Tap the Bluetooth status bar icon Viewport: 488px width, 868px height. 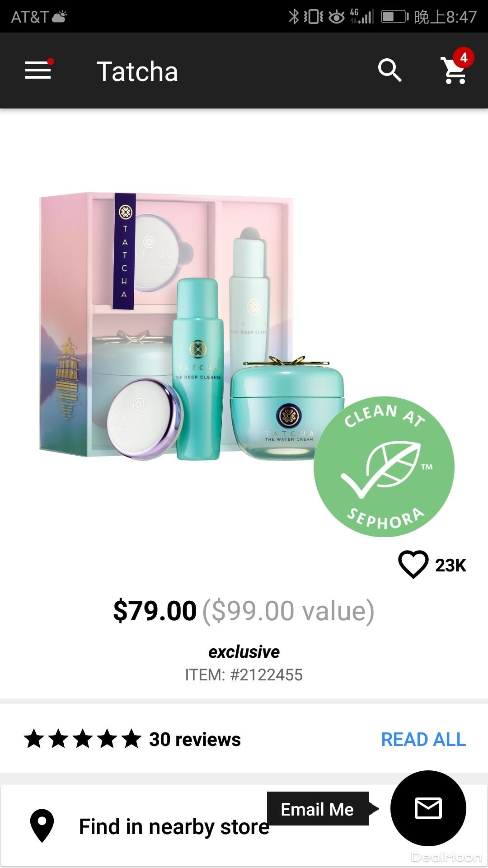tap(294, 17)
